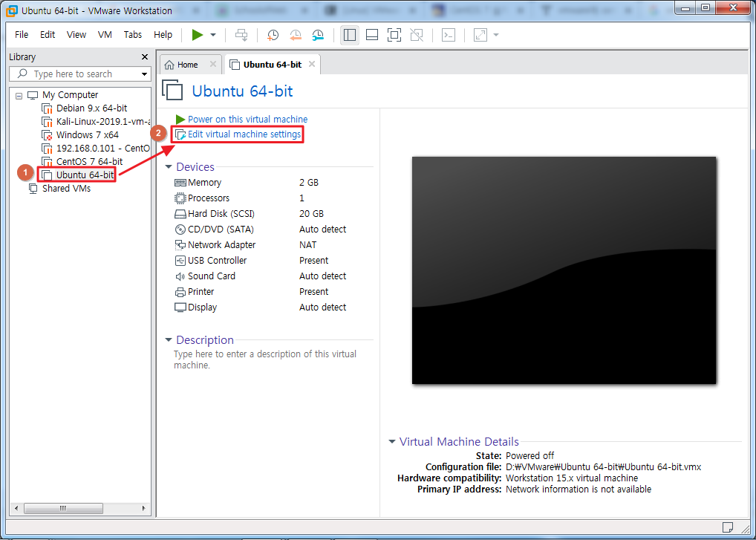The height and width of the screenshot is (540, 756).
Task: Click the 20 GB hard disk value
Action: (311, 214)
